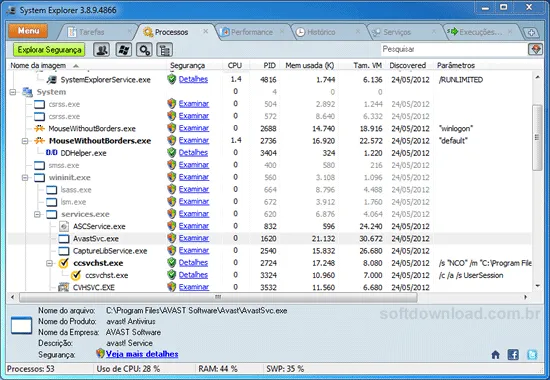Click the CVHSVC.EXE process icon
The width and height of the screenshot is (550, 380).
pyautogui.click(x=63, y=287)
